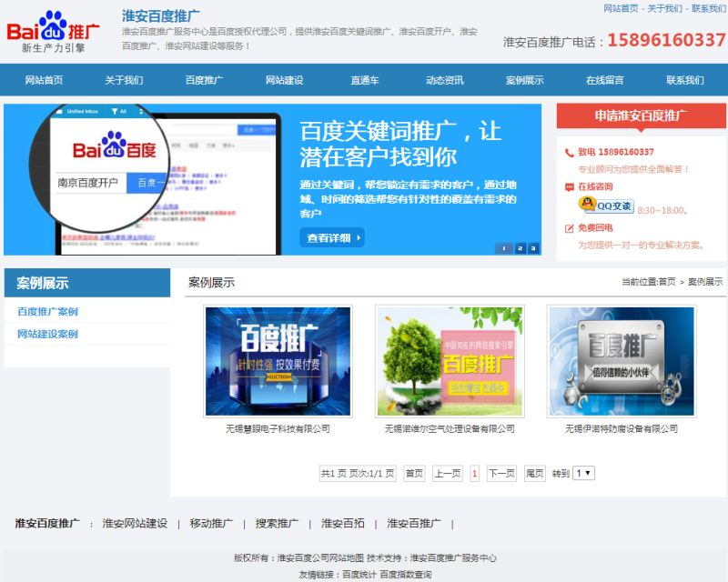Screen dimensions: 728x582
Task: Go to 案例展示 in the navigation bar
Action: click(525, 80)
